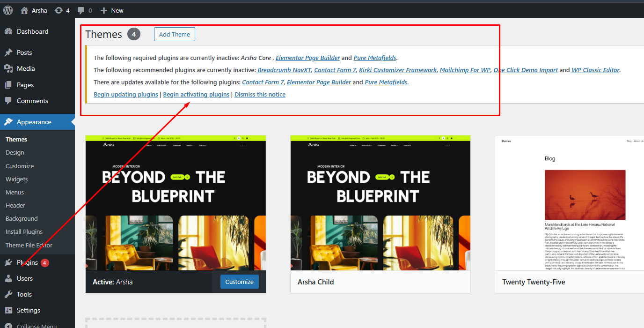
Task: Click the Settings sliders icon
Action: pos(8,310)
